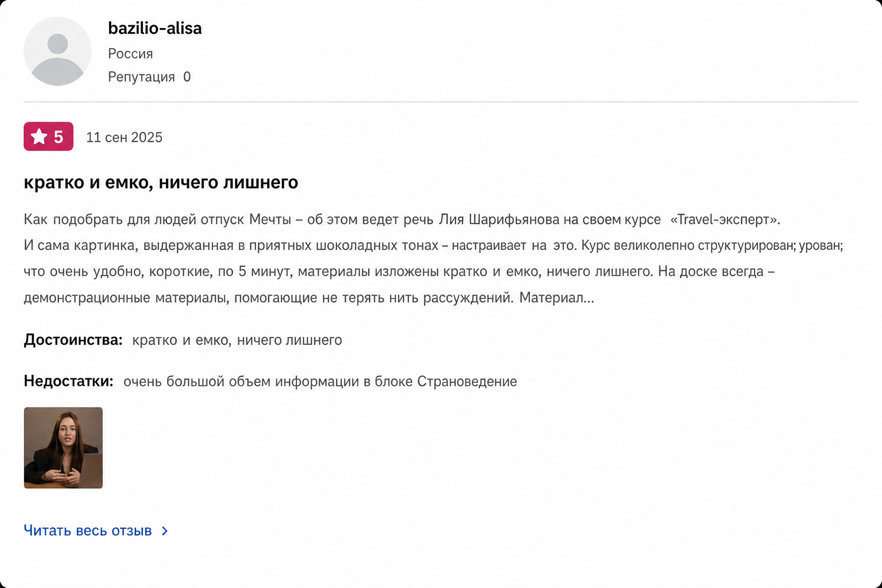Select the Недостатки text about Страноведение

tap(320, 381)
